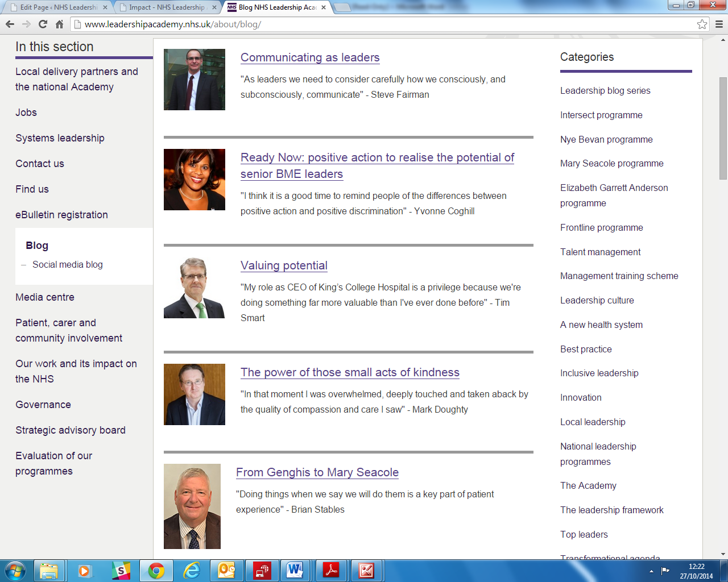Click Yvonne Coghill's photo thumbnail
Screen dimensions: 728x582
[x=195, y=180]
